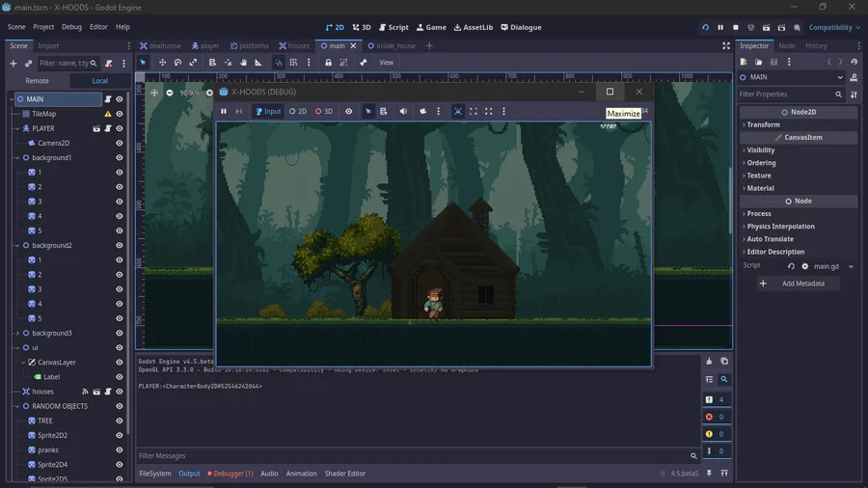
Task: Expand the background3 node
Action: click(17, 333)
